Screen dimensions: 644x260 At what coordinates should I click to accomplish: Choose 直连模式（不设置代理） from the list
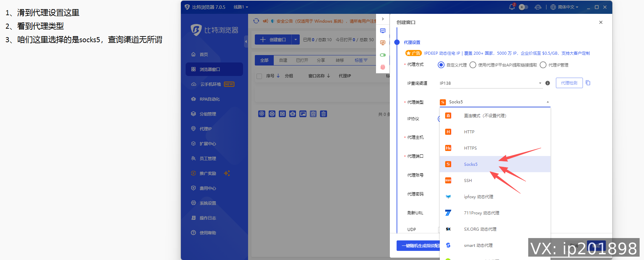point(495,116)
